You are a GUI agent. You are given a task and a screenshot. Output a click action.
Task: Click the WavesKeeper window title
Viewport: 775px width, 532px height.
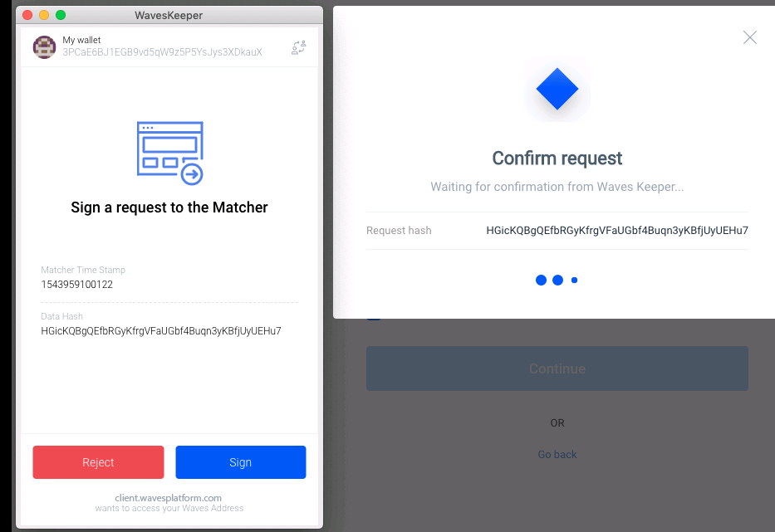[x=169, y=15]
